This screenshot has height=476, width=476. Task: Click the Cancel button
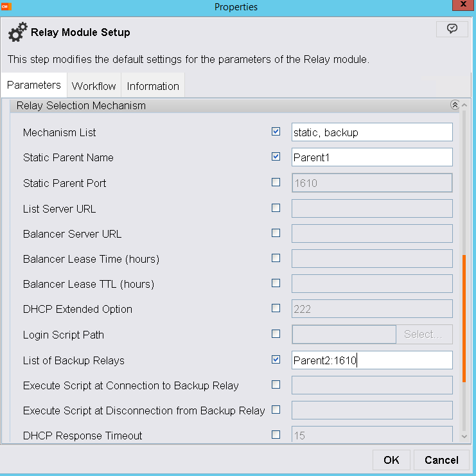441,460
